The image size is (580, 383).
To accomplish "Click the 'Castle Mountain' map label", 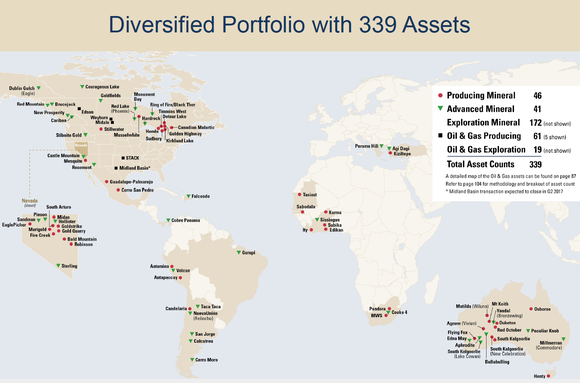I will coord(63,155).
